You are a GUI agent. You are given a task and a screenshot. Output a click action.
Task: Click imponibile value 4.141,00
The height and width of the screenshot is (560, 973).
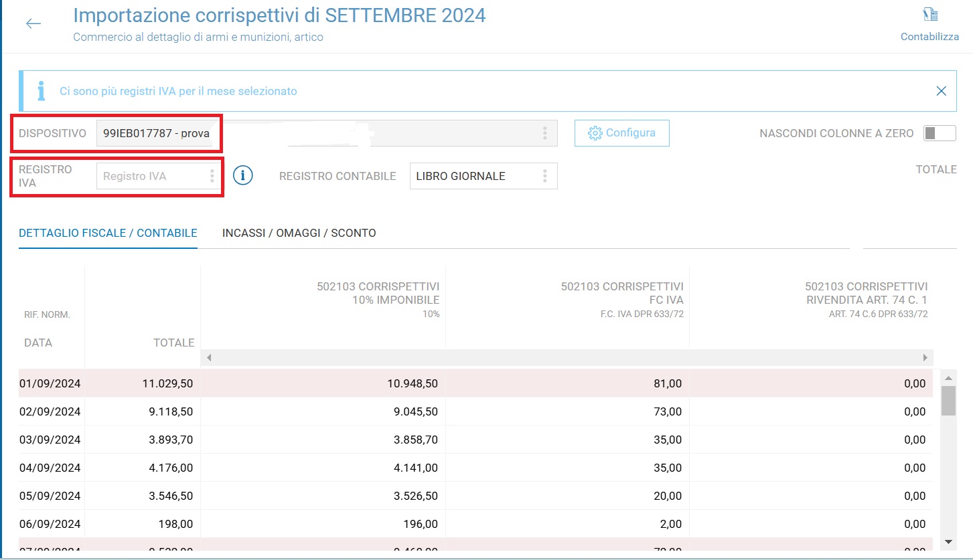coord(415,468)
